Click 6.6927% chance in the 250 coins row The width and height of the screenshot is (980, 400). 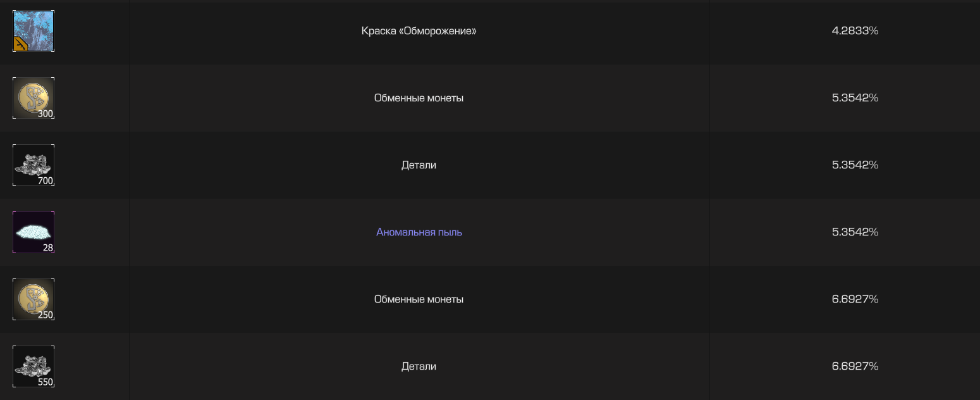(855, 299)
